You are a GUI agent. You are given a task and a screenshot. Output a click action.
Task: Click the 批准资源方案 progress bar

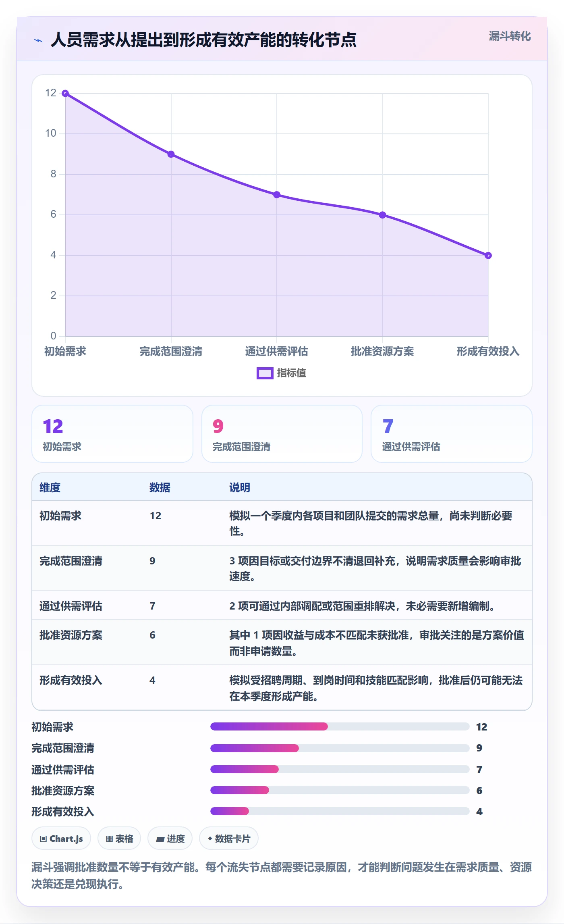(x=340, y=790)
